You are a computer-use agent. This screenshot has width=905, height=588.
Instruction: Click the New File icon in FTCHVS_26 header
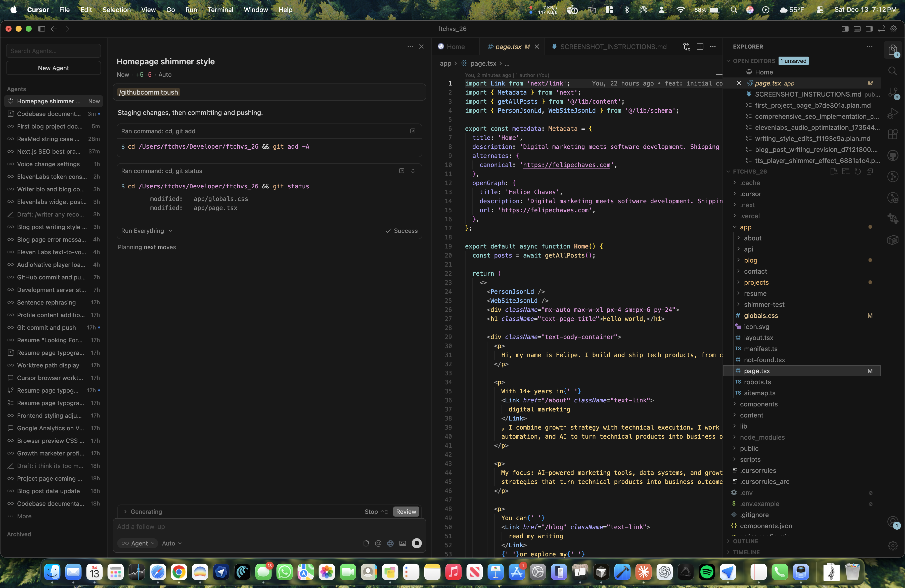click(x=834, y=172)
